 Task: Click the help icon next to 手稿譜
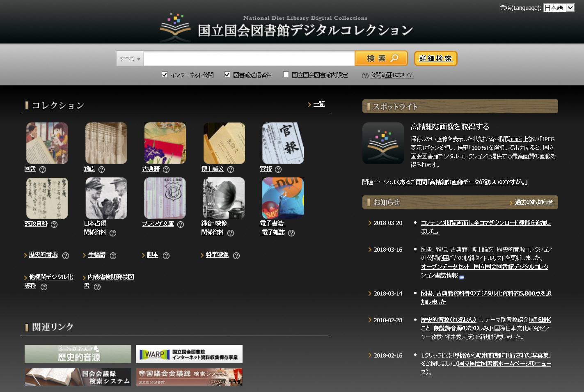pos(113,255)
